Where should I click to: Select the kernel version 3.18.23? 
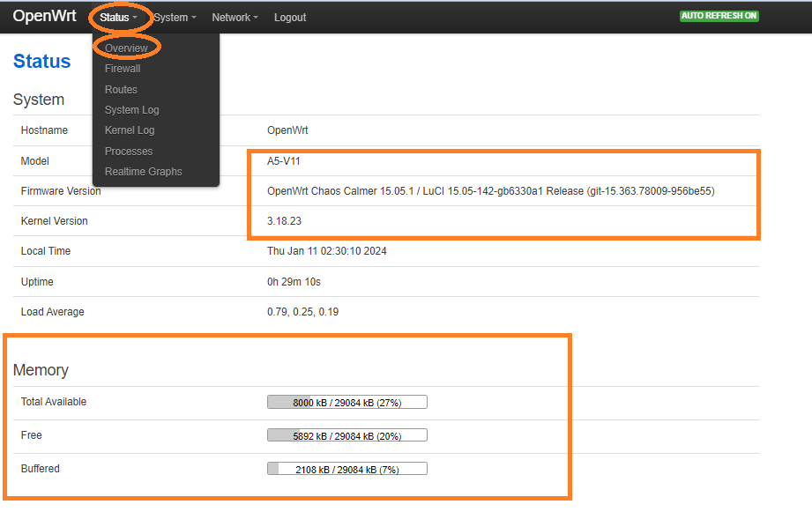coord(284,221)
